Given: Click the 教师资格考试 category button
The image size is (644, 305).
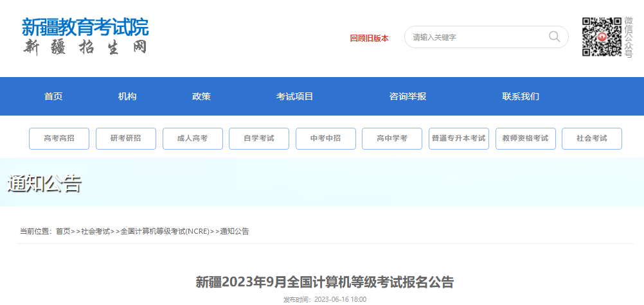Looking at the screenshot, I should click(x=526, y=139).
